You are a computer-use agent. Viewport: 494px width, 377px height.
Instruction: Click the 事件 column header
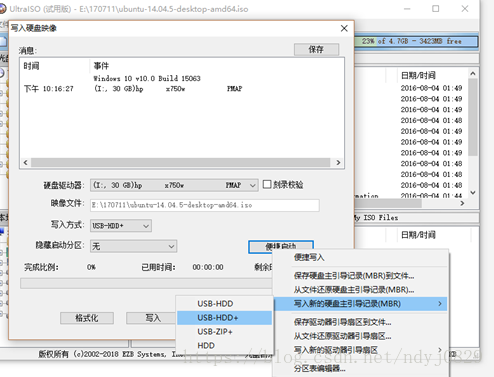coord(217,66)
